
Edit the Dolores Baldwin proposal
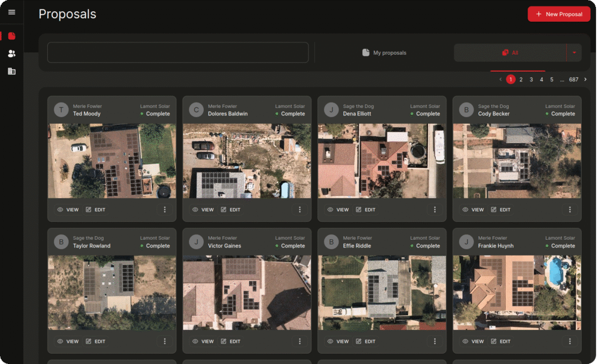click(230, 210)
